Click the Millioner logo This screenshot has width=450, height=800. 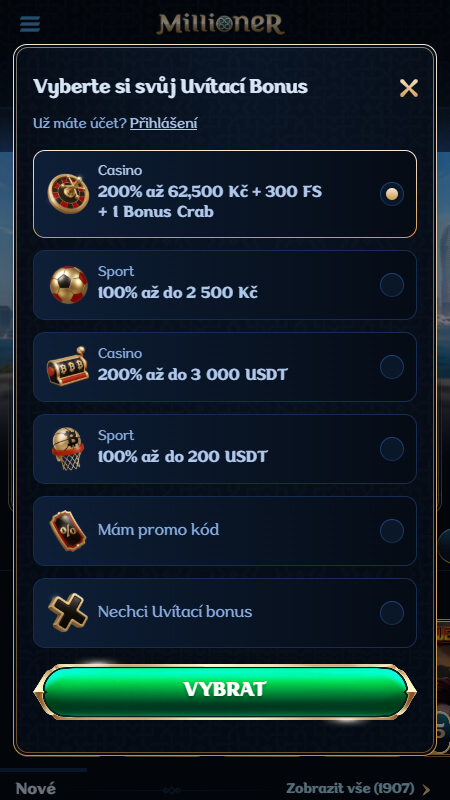pyautogui.click(x=220, y=24)
